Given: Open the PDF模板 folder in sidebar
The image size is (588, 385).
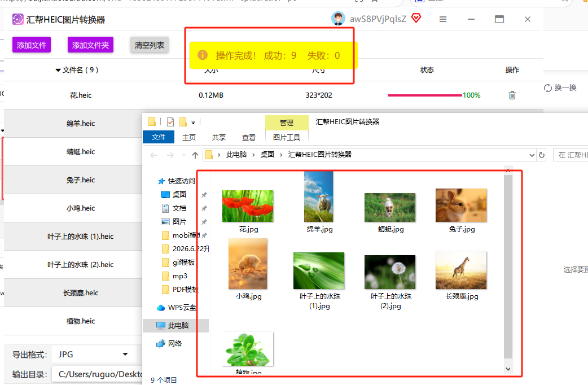Looking at the screenshot, I should (180, 289).
